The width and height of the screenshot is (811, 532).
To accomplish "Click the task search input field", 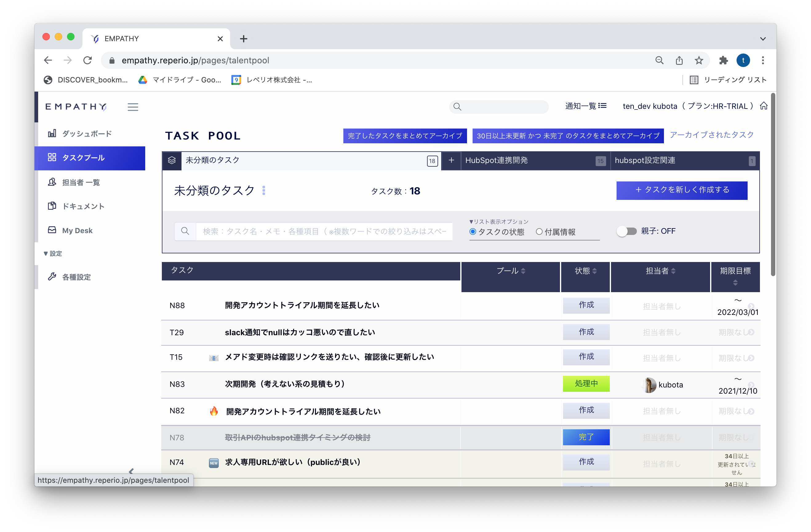I will [324, 231].
